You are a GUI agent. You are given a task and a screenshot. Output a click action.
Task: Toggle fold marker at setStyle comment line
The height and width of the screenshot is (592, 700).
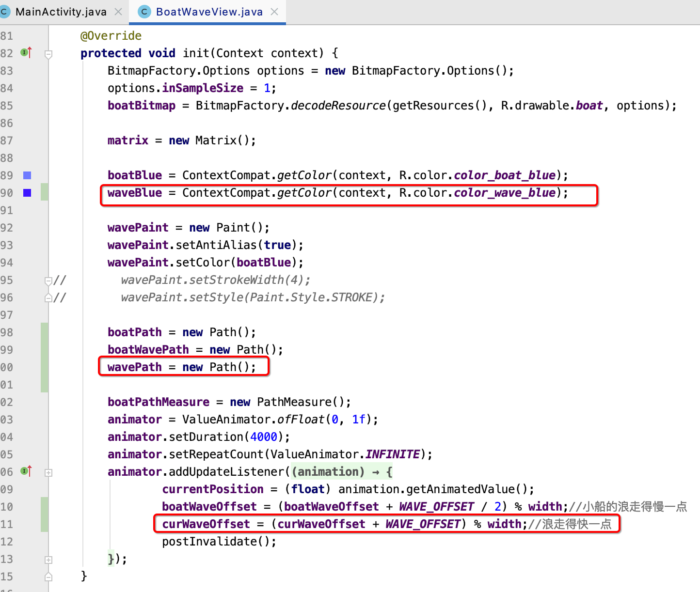click(48, 297)
